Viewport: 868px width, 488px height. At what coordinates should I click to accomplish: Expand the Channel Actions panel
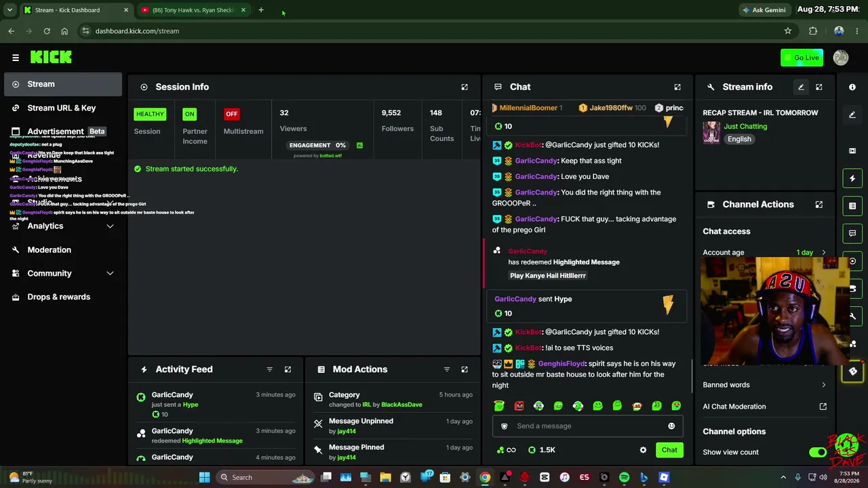pyautogui.click(x=819, y=205)
